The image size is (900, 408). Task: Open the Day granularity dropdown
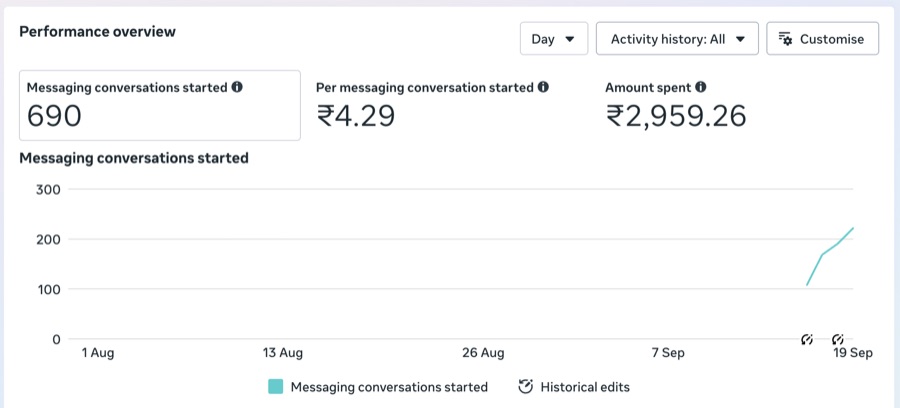point(554,39)
